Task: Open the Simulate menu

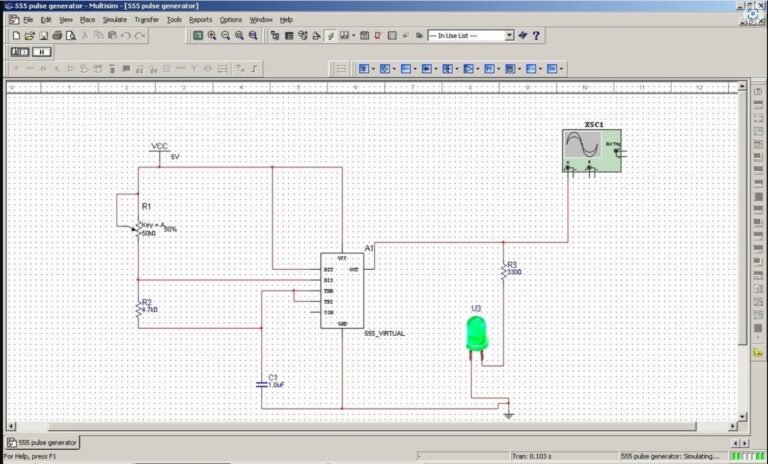Action: [x=115, y=20]
